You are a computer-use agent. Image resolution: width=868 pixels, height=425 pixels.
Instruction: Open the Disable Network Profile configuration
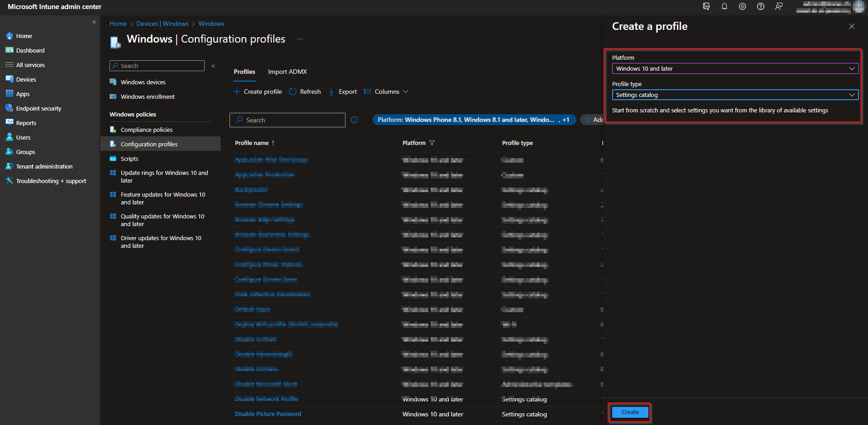pyautogui.click(x=266, y=399)
